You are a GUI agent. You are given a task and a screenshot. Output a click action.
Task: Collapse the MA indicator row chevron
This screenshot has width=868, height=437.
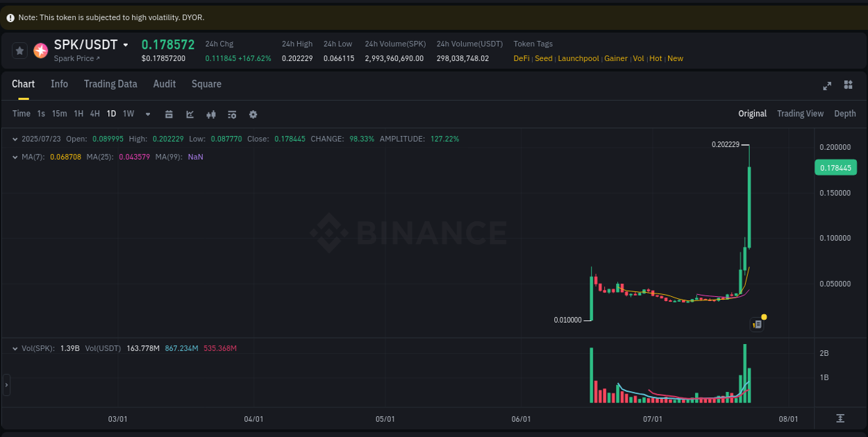(15, 157)
